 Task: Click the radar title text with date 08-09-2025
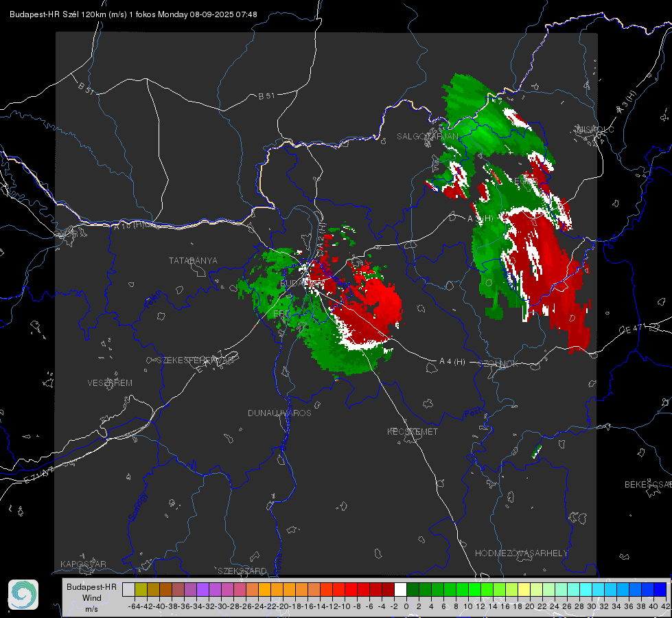(x=133, y=14)
